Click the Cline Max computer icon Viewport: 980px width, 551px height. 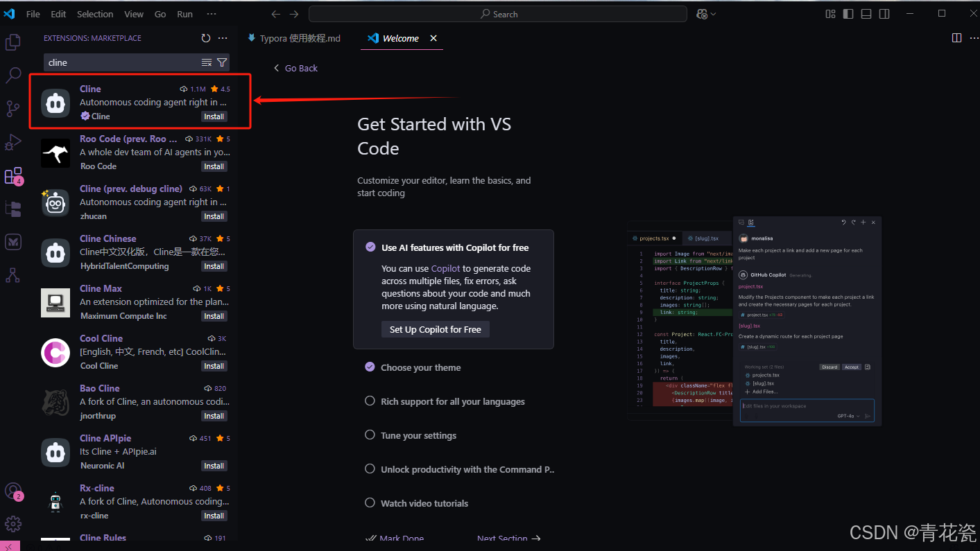click(x=55, y=302)
